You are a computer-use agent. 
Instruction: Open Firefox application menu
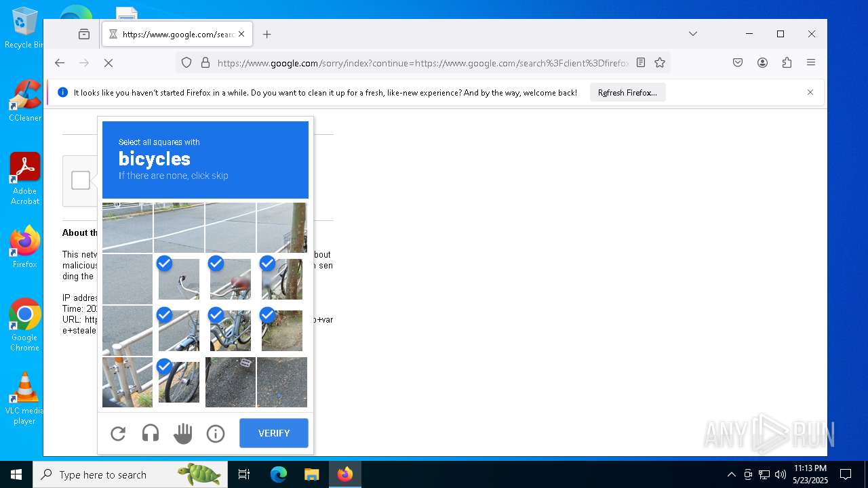pos(811,63)
